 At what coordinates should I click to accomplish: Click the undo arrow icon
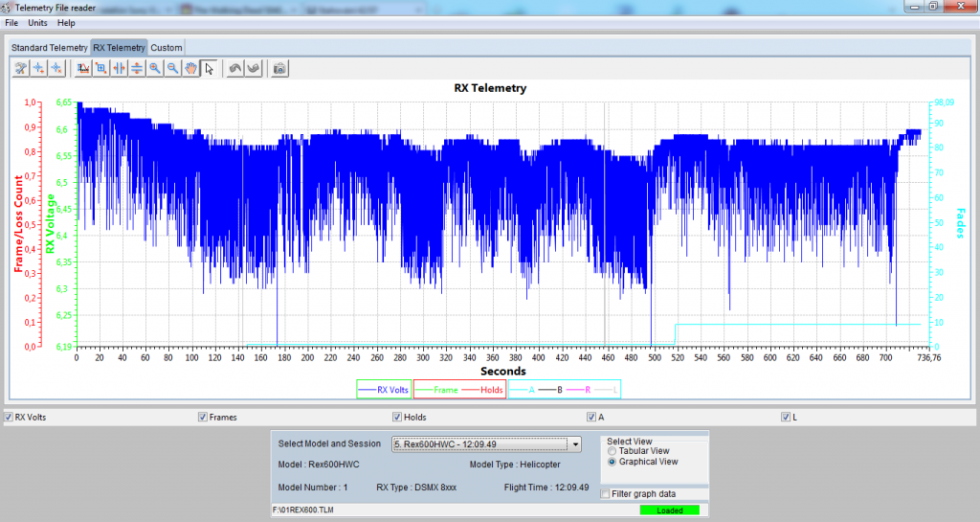pos(235,68)
